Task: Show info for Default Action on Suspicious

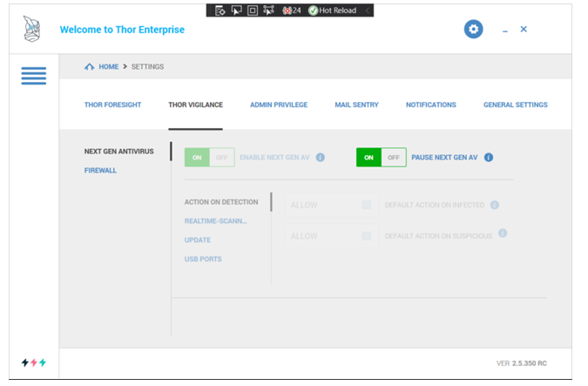Action: (x=503, y=234)
